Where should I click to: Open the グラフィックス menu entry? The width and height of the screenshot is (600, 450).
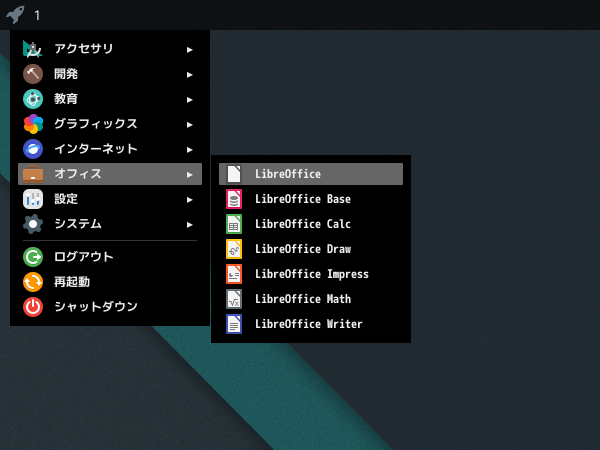tap(110, 124)
